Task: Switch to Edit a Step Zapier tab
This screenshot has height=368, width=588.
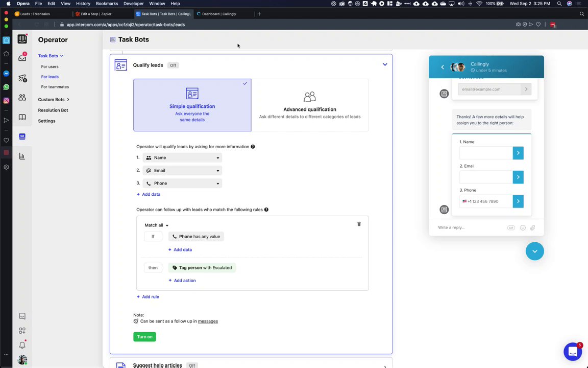Action: [x=103, y=14]
